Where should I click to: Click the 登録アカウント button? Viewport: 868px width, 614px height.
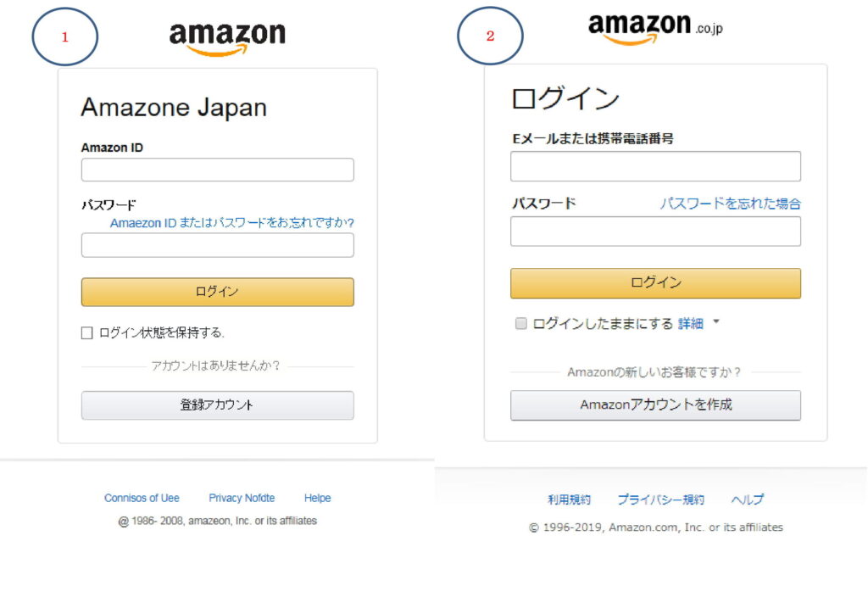[217, 405]
